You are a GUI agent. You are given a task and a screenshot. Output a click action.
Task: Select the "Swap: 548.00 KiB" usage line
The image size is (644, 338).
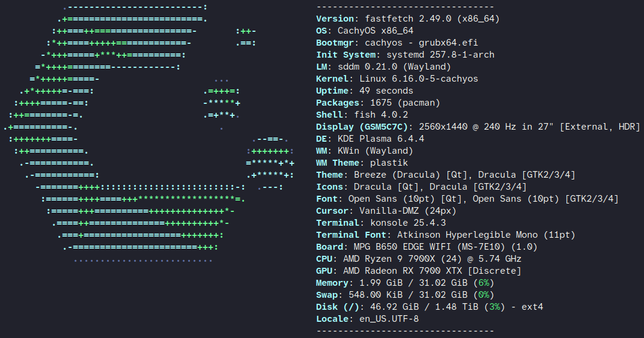(x=405, y=295)
